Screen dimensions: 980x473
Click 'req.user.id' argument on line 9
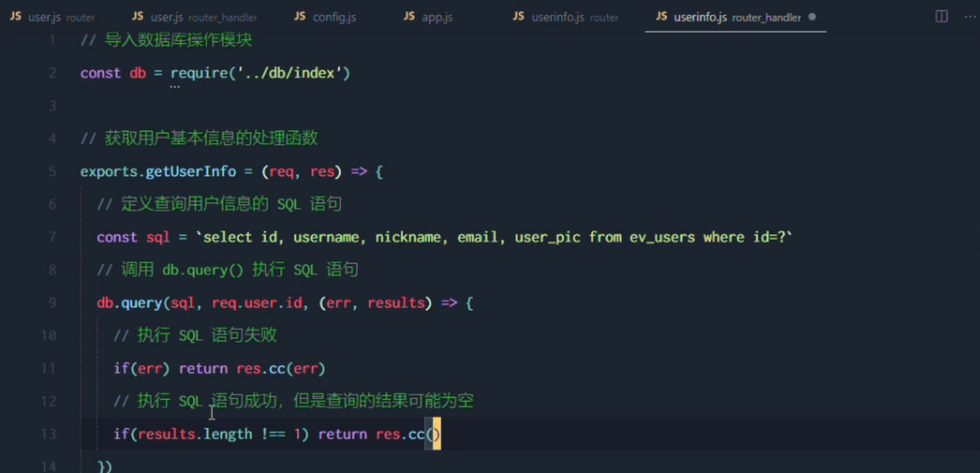(256, 303)
